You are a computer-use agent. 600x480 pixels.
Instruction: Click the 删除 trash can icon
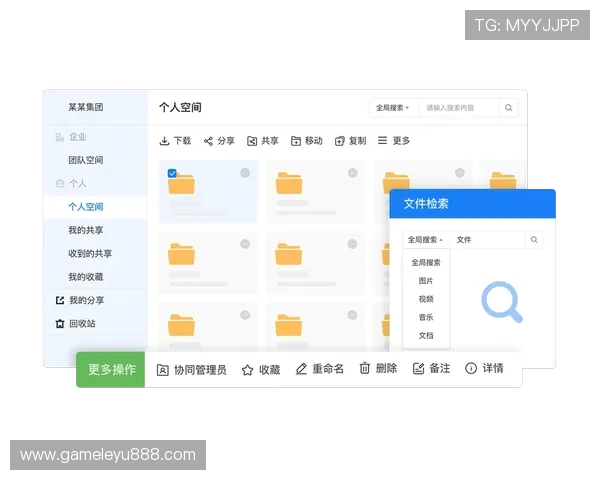[364, 368]
